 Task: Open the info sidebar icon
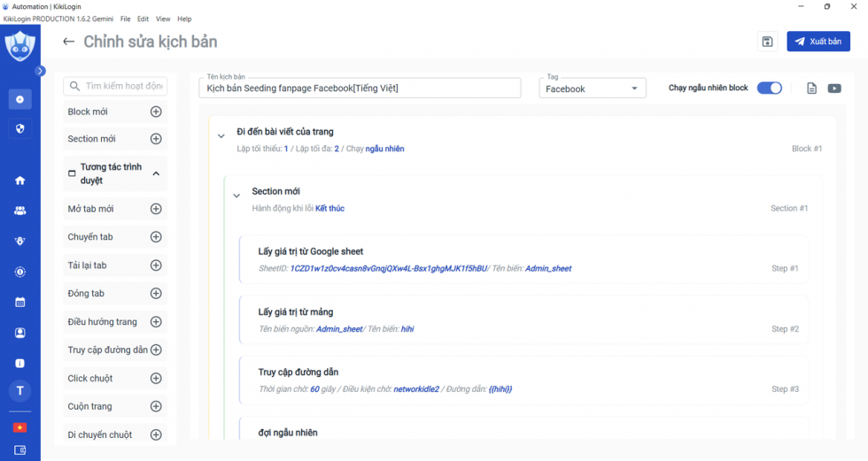(19, 363)
